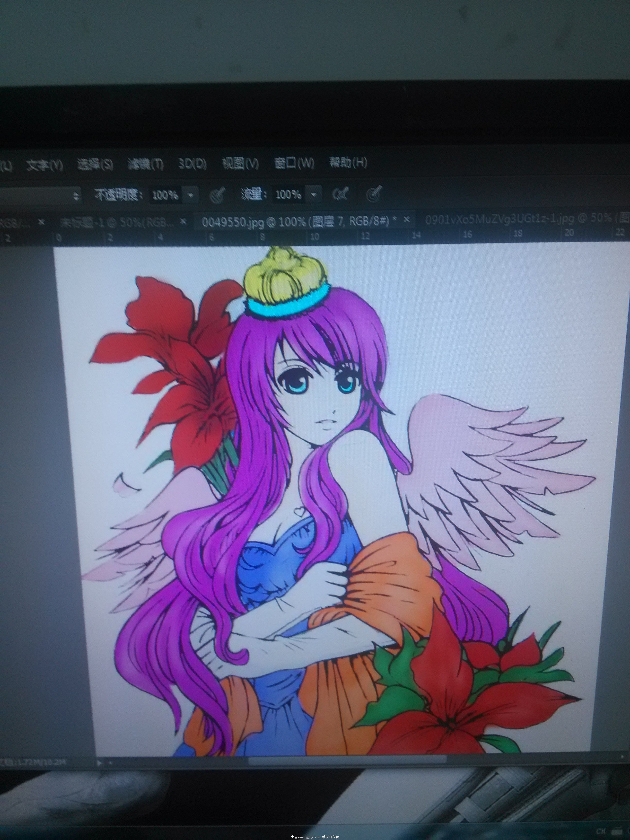
Task: Open the 窗口(W) menu
Action: [x=294, y=163]
